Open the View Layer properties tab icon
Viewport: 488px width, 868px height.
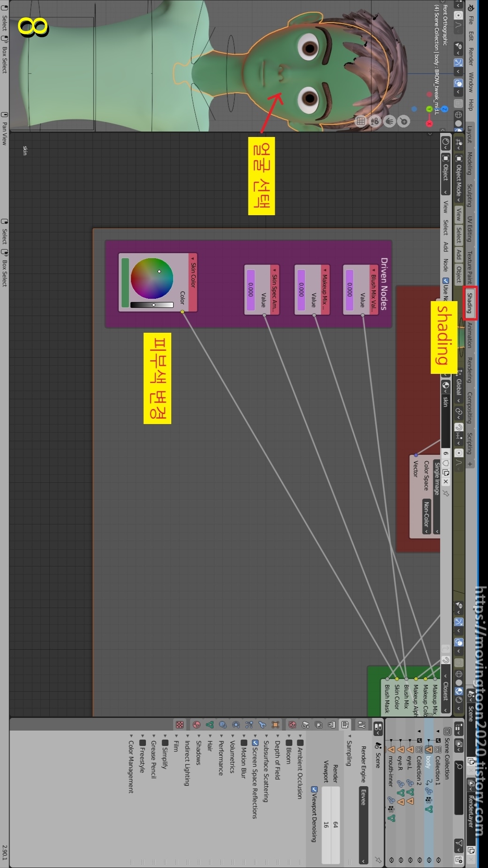319,725
